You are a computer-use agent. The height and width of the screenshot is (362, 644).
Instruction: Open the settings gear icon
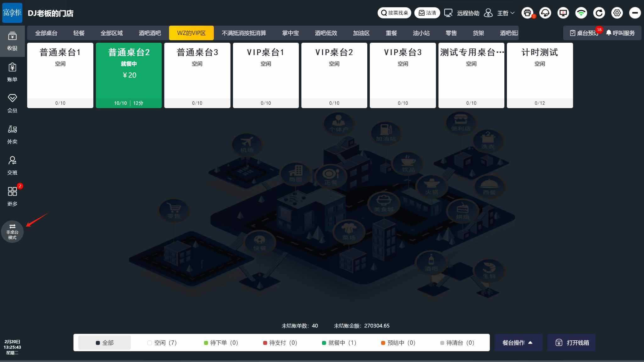(x=617, y=13)
